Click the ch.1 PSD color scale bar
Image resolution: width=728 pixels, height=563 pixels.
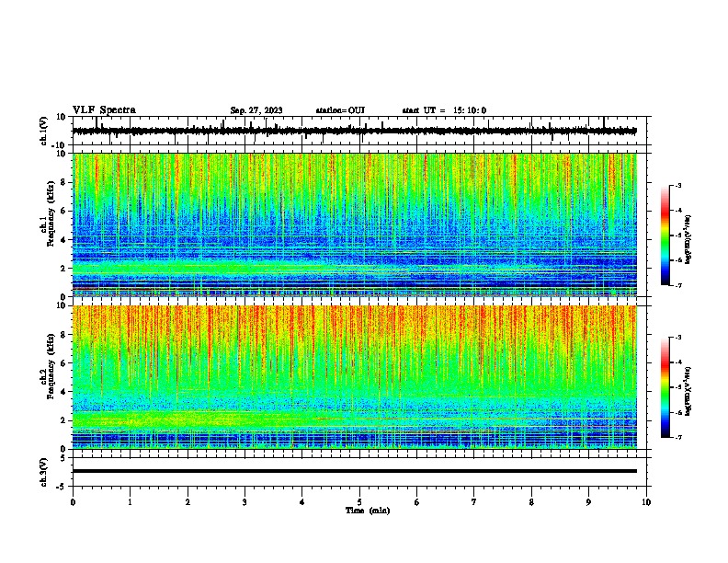click(665, 236)
